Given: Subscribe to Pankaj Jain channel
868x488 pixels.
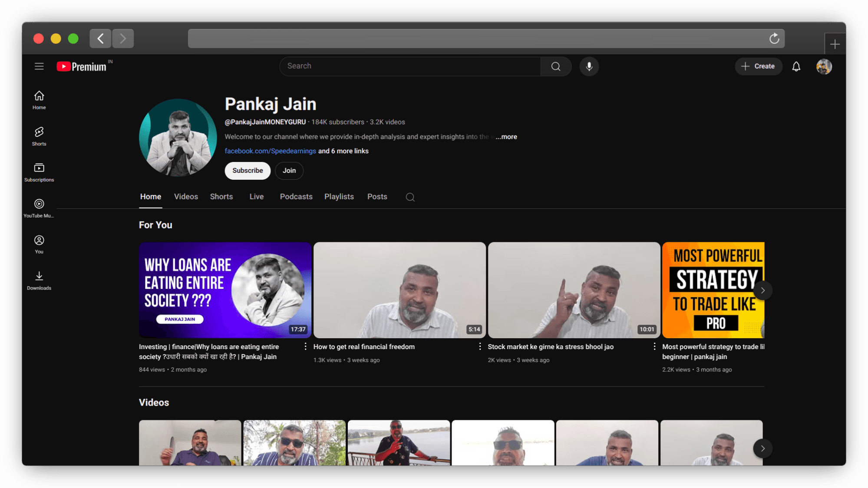Looking at the screenshot, I should (x=248, y=171).
